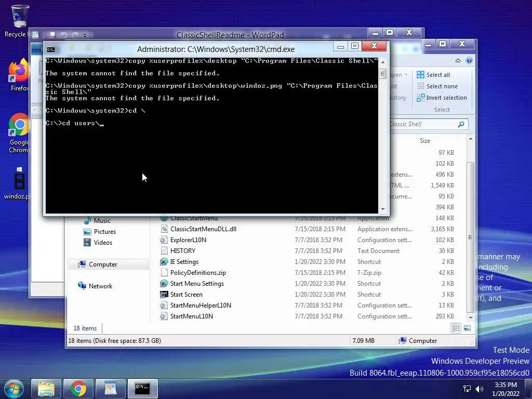Click the cmd window scroll down arrow

click(x=383, y=209)
